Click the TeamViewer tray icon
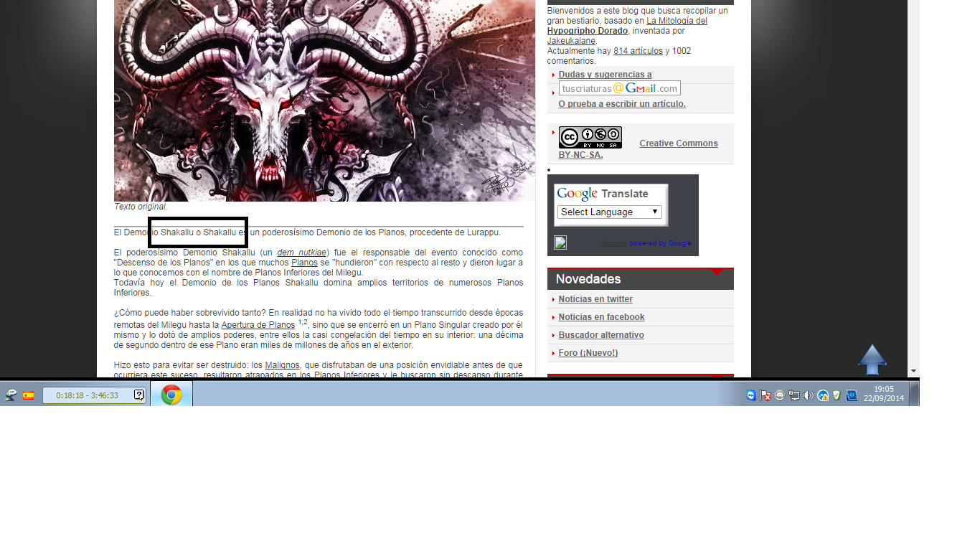The image size is (980, 551). coord(751,395)
